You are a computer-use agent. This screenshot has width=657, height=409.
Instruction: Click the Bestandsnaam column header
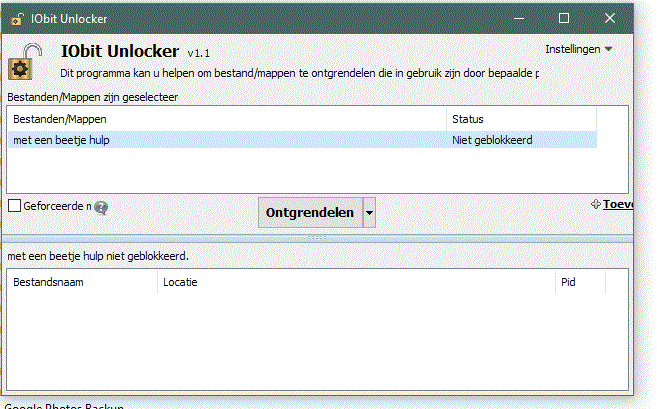pyautogui.click(x=82, y=282)
